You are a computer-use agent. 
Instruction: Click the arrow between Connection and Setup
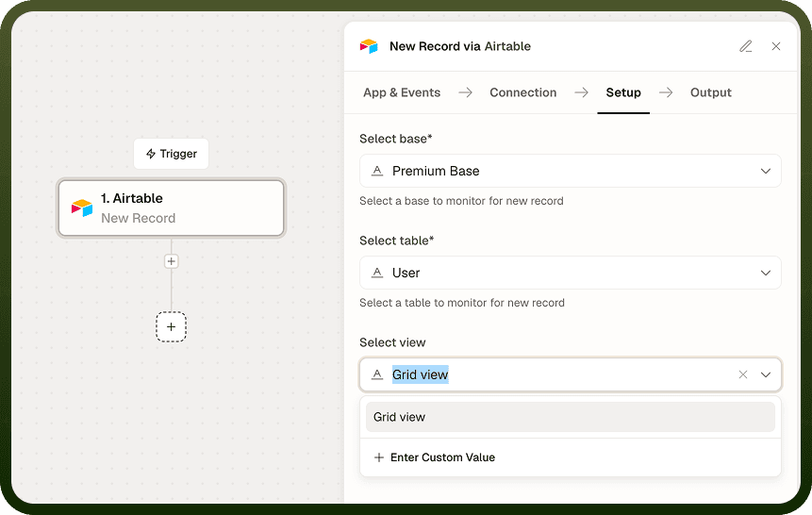(x=582, y=92)
